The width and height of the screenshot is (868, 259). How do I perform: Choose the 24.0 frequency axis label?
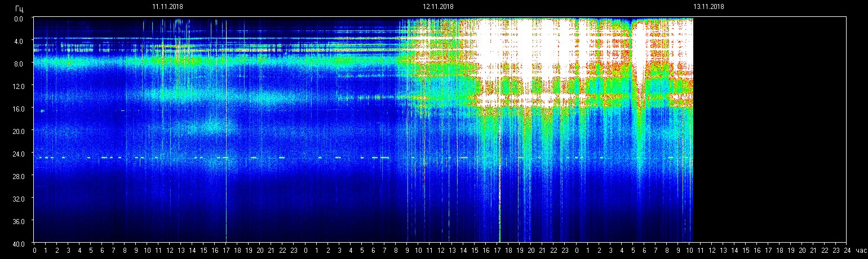click(19, 153)
